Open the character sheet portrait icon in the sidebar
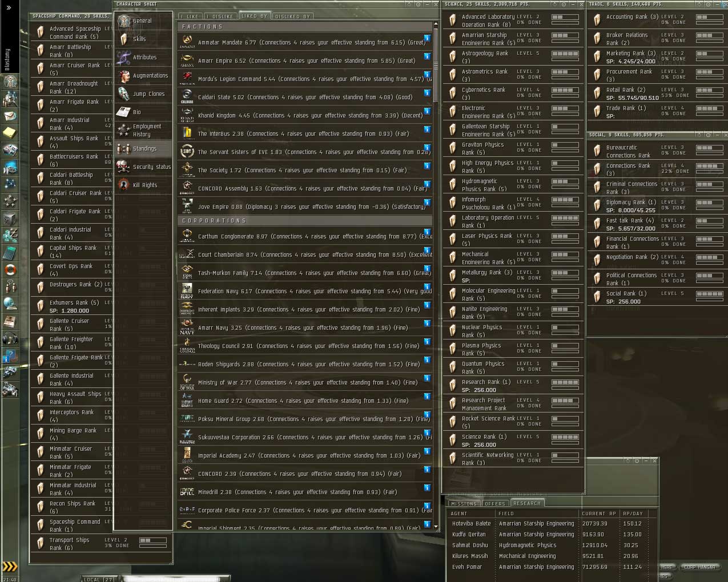Viewport: 728px width, 582px height. pyautogui.click(x=10, y=82)
